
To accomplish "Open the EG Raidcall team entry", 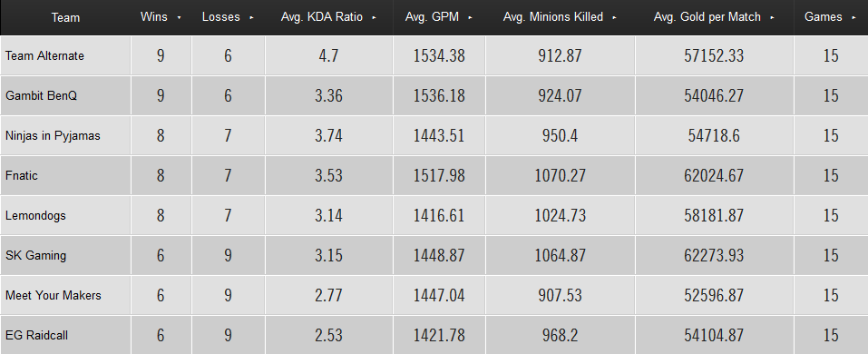I will [36, 335].
